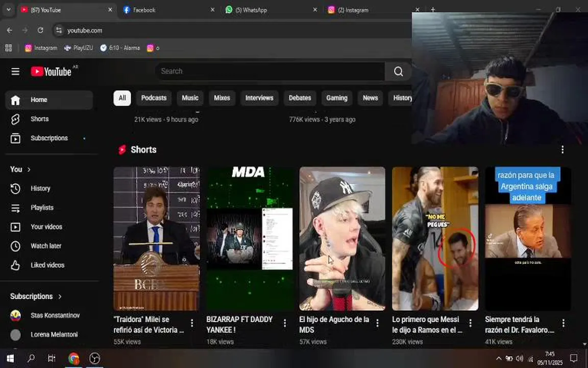Click the magnifier search button
The image size is (588, 368).
coord(398,72)
